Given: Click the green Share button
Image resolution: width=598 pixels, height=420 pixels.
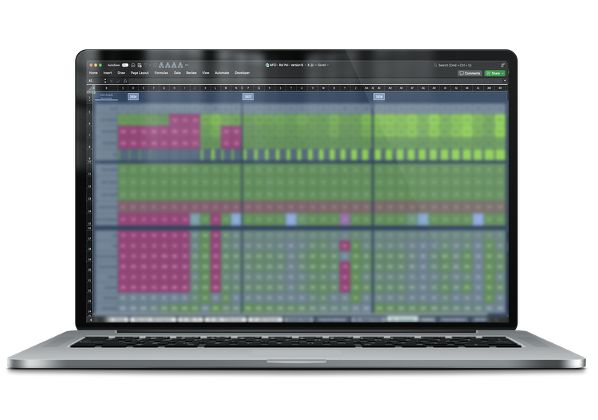Looking at the screenshot, I should click(495, 73).
